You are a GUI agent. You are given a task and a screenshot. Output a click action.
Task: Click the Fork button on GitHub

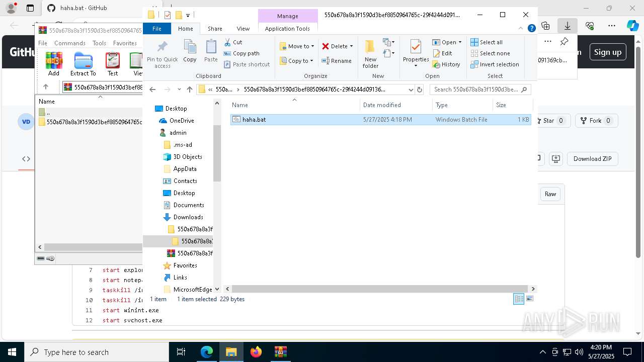(x=596, y=121)
